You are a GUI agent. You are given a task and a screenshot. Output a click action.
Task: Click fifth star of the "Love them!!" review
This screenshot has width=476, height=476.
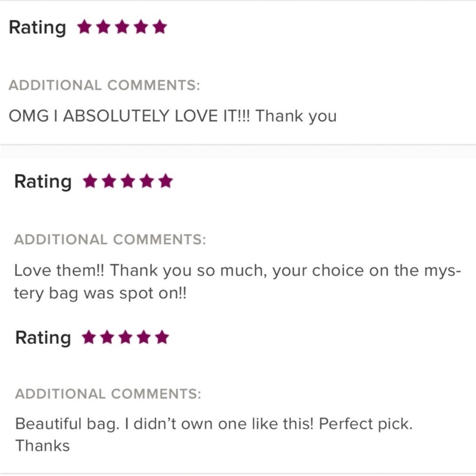click(166, 181)
